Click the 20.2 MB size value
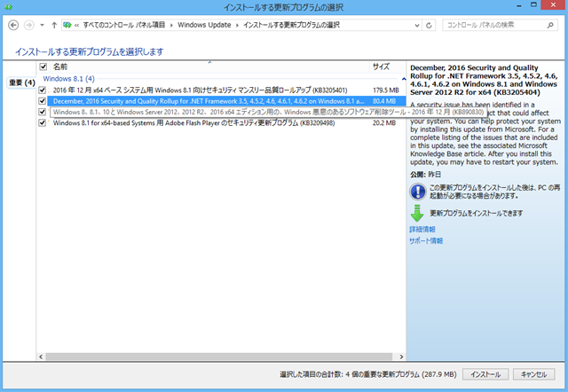This screenshot has height=392, width=568. pyautogui.click(x=384, y=122)
